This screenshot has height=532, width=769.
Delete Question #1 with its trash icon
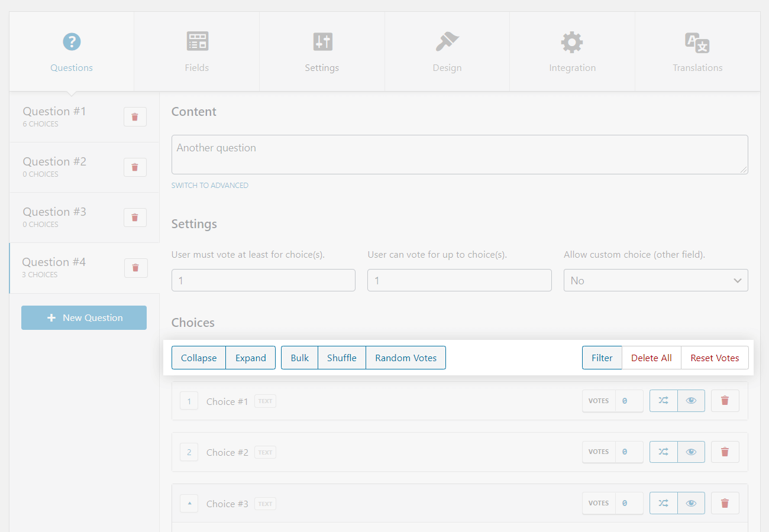pyautogui.click(x=135, y=117)
